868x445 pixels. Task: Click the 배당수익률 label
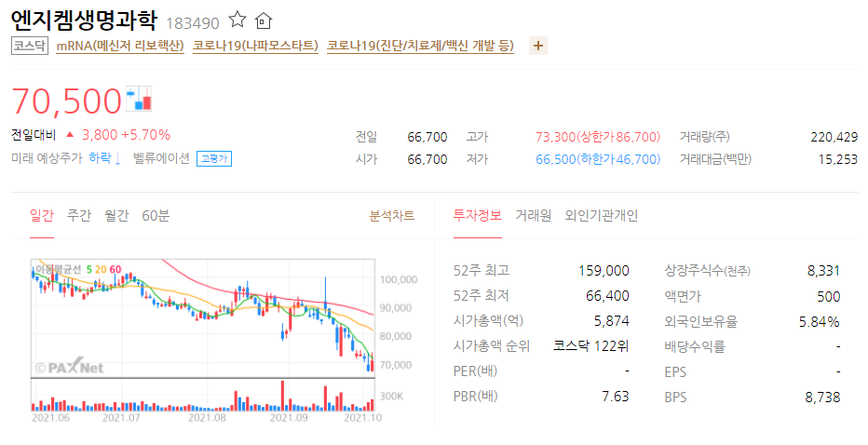pyautogui.click(x=695, y=347)
